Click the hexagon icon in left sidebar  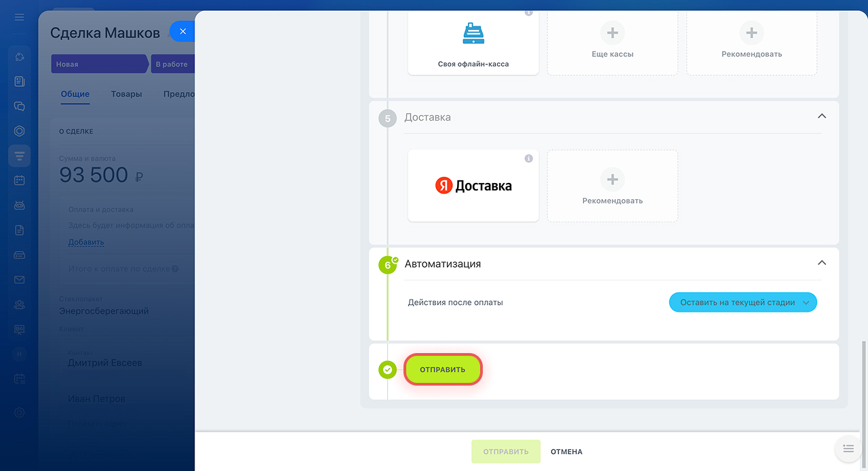tap(19, 131)
